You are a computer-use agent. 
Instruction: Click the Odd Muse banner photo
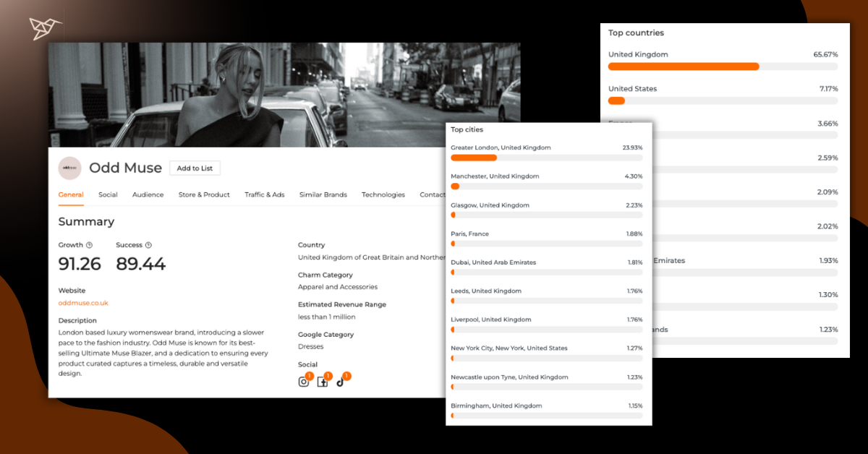point(284,94)
